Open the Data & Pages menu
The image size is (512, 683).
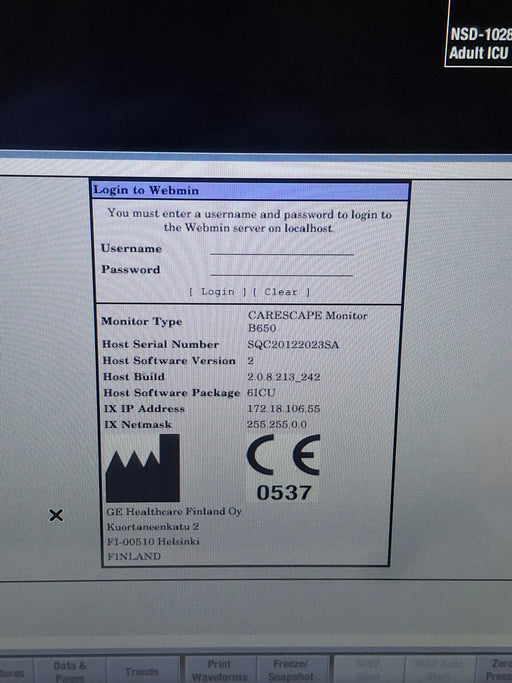click(x=70, y=671)
